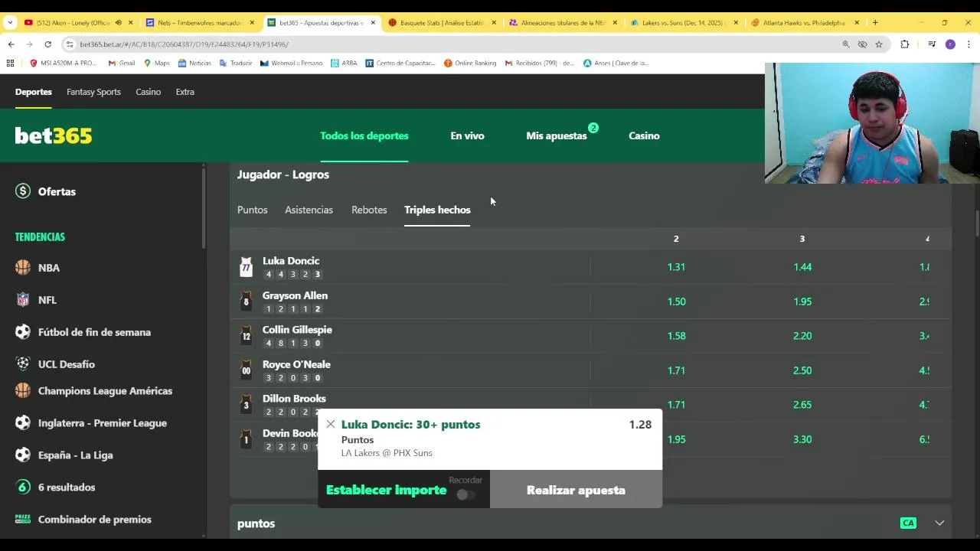Reload the page with browser refresh icon
The image size is (980, 551).
pyautogui.click(x=47, y=44)
